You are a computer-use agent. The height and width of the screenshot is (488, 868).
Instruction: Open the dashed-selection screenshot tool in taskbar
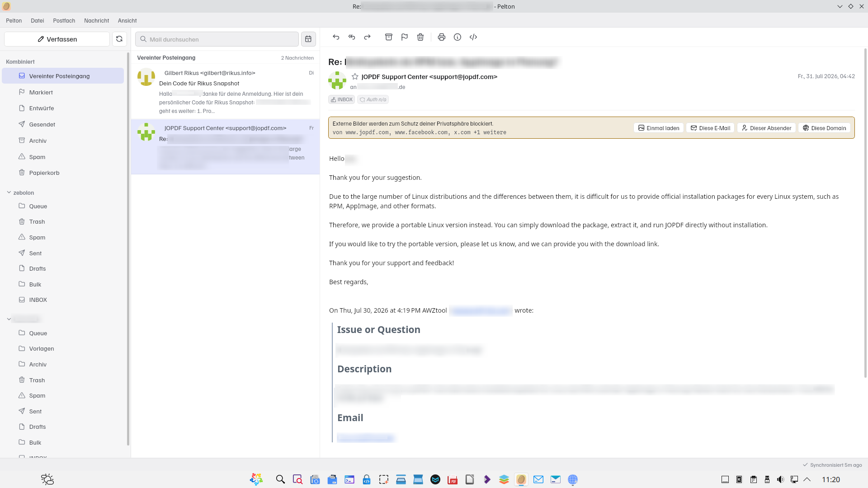(x=384, y=479)
